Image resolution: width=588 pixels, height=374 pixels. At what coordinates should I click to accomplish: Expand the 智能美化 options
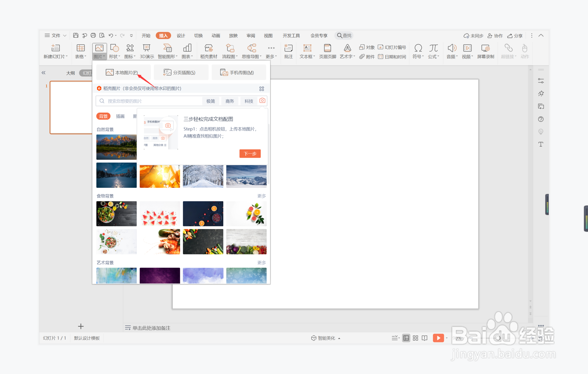click(326, 338)
